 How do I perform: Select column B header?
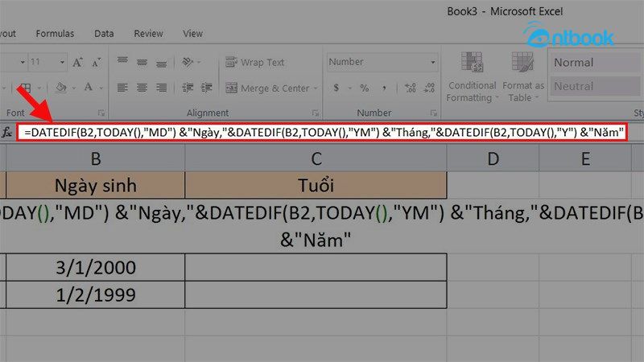pos(95,158)
